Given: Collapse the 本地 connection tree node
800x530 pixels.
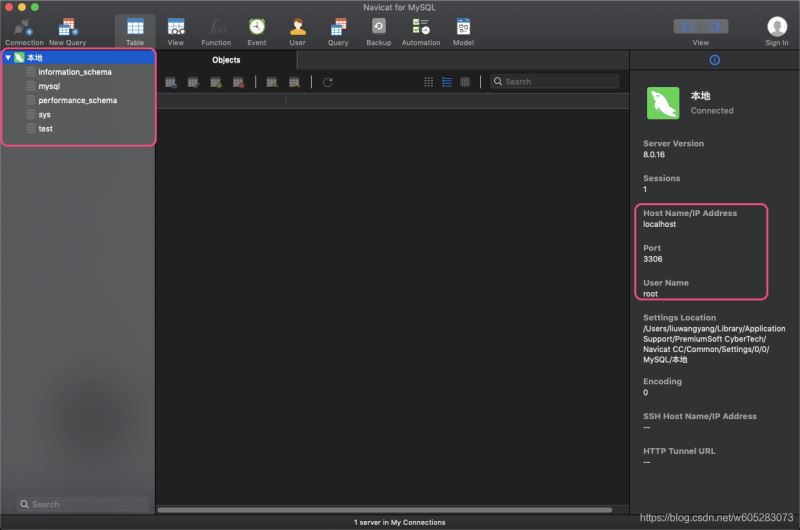Looking at the screenshot, I should click(8, 58).
